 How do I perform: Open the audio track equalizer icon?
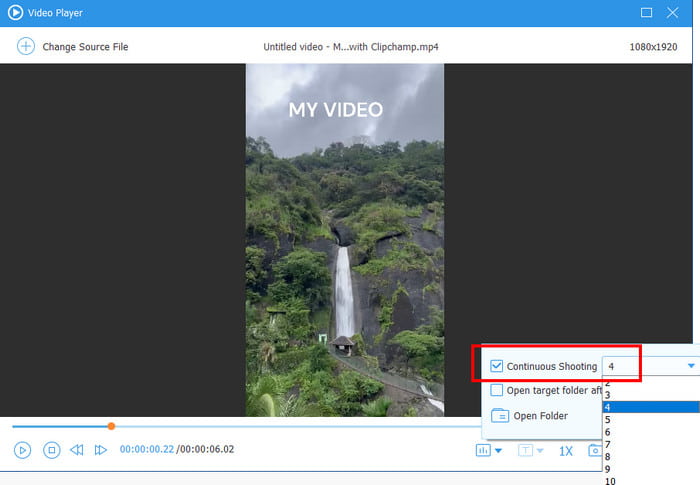pos(484,450)
